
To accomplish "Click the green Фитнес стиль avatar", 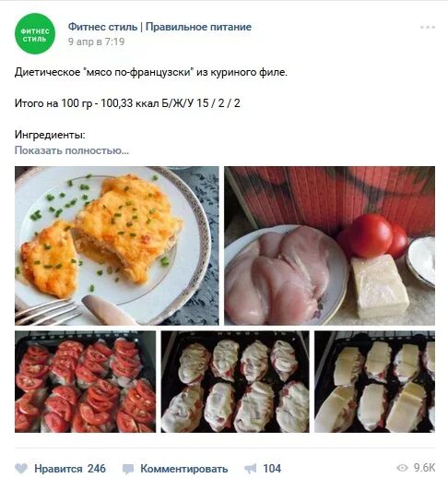I will coord(35,33).
